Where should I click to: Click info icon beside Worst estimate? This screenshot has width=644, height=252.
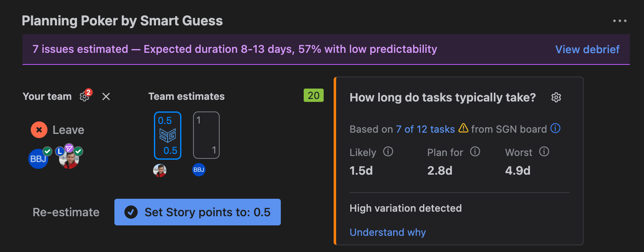[544, 152]
